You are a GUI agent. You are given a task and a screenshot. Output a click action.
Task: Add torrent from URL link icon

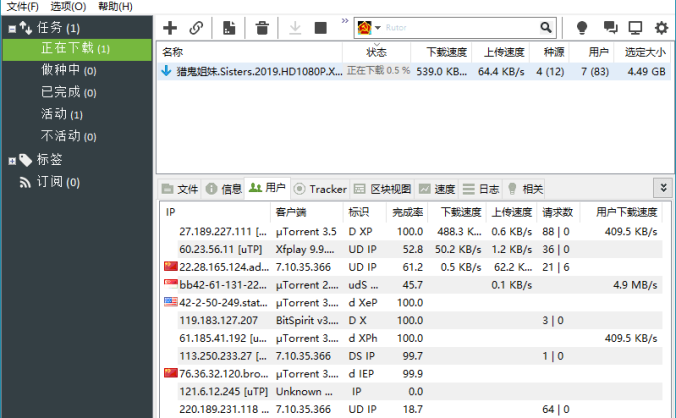click(x=196, y=28)
